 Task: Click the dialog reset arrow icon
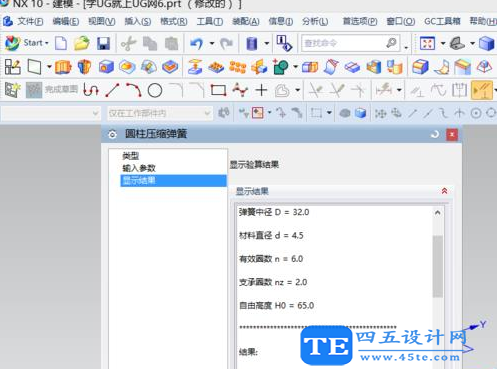point(435,134)
